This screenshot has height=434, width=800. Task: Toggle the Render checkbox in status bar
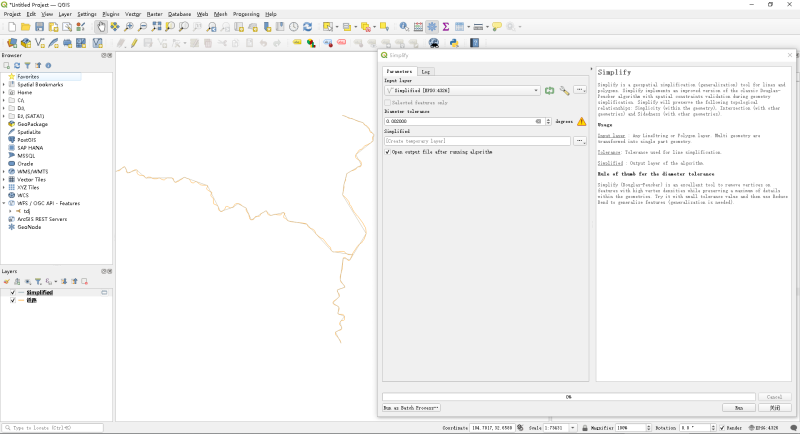tap(722, 428)
